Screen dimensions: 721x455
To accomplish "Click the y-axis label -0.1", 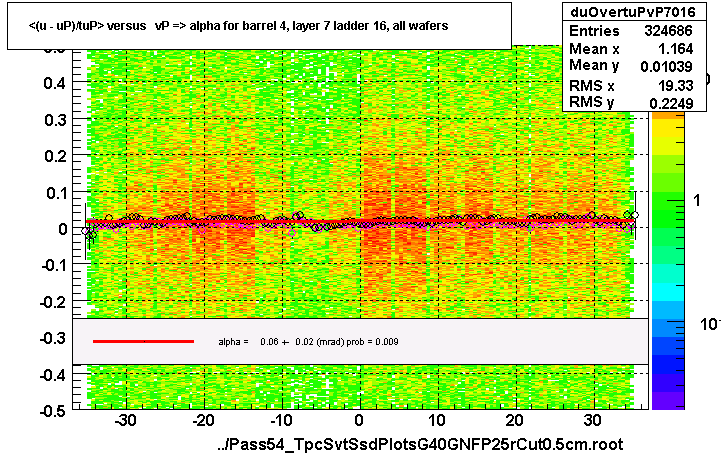I will 53,265.
